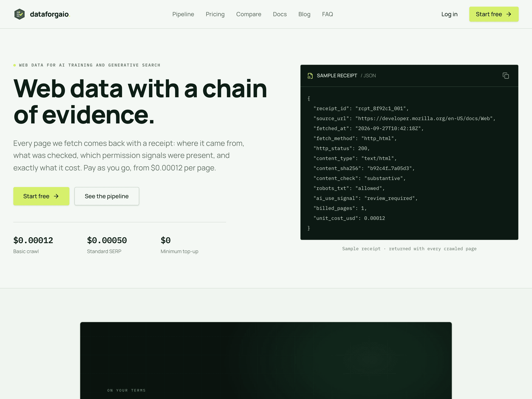Image resolution: width=532 pixels, height=399 pixels.
Task: Click the "Standard SERP" label
Action: click(x=104, y=251)
